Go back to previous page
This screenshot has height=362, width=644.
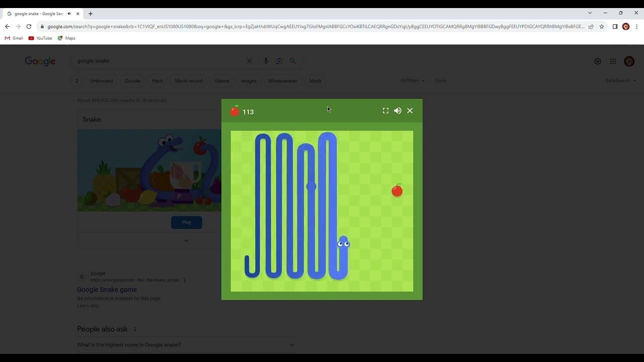coord(7,27)
